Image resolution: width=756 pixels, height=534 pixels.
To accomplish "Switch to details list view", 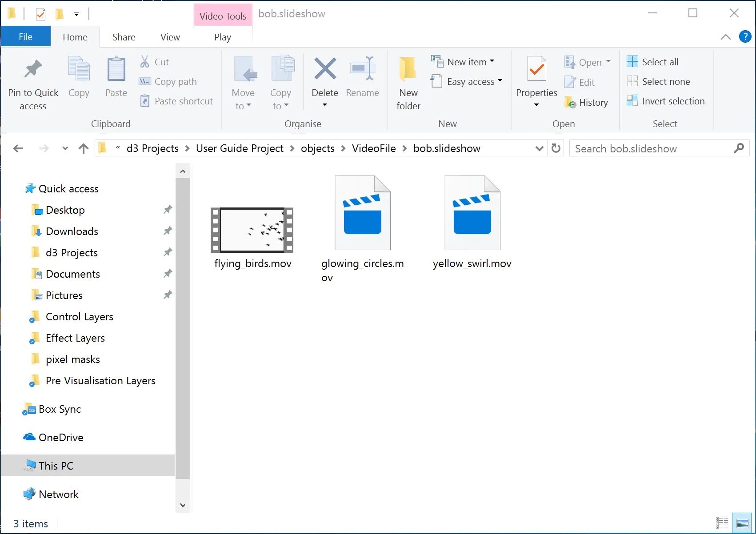I will tap(722, 523).
